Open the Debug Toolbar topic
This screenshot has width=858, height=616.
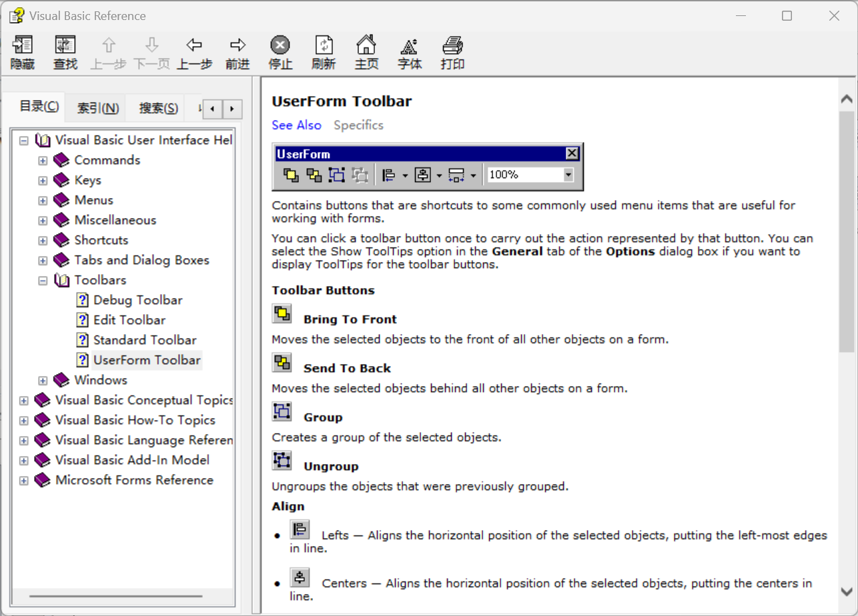pos(137,301)
